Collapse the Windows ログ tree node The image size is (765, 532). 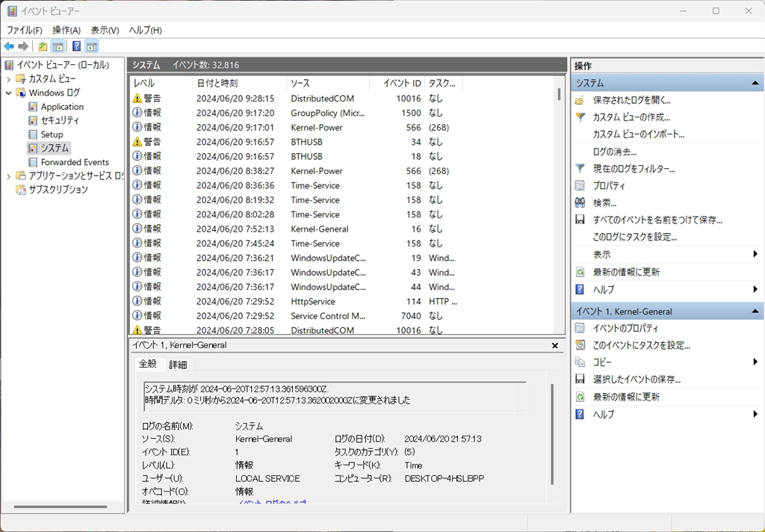(x=8, y=93)
